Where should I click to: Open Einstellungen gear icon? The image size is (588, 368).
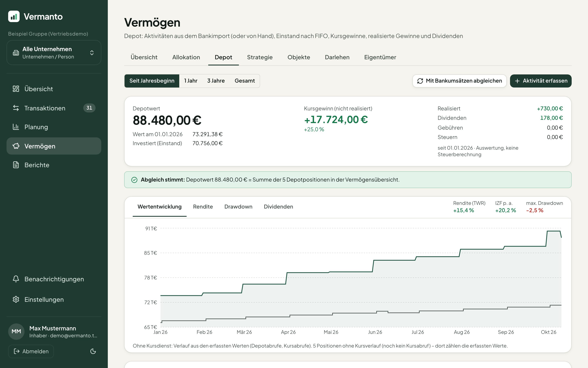(x=16, y=299)
